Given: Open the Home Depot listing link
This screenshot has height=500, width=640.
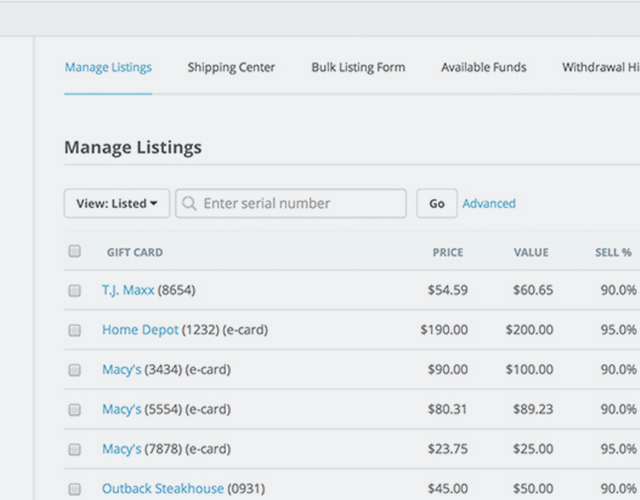Looking at the screenshot, I should pos(140,330).
